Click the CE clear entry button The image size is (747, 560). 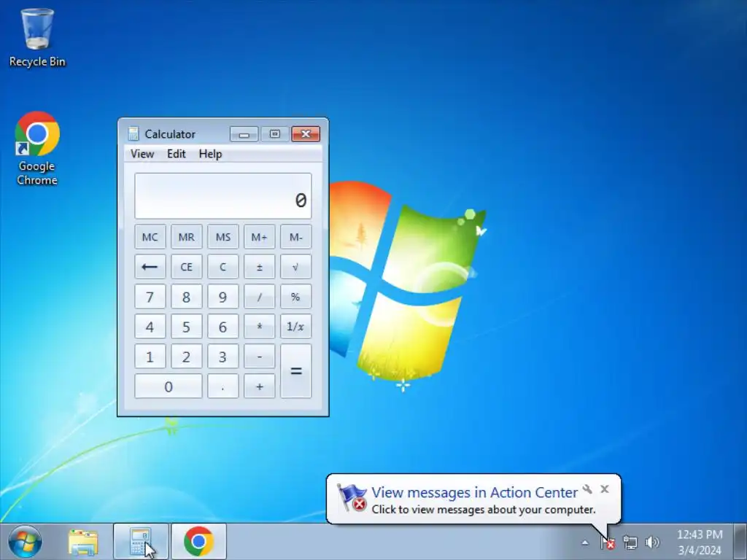186,267
